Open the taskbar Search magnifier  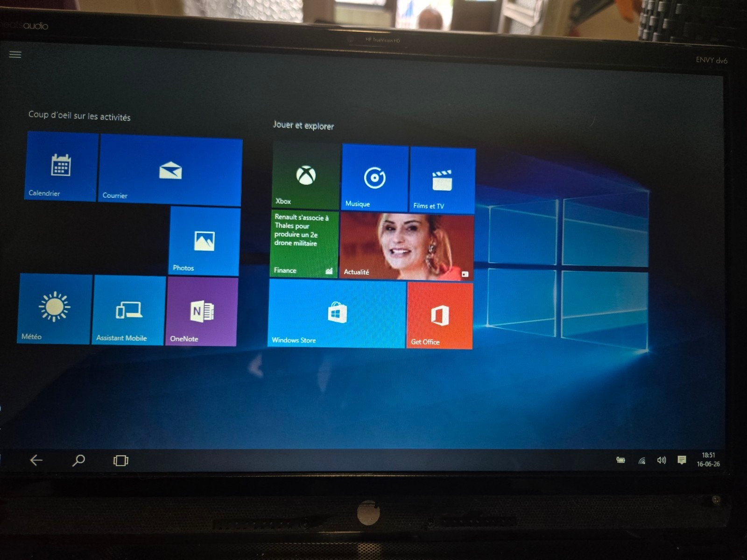78,461
